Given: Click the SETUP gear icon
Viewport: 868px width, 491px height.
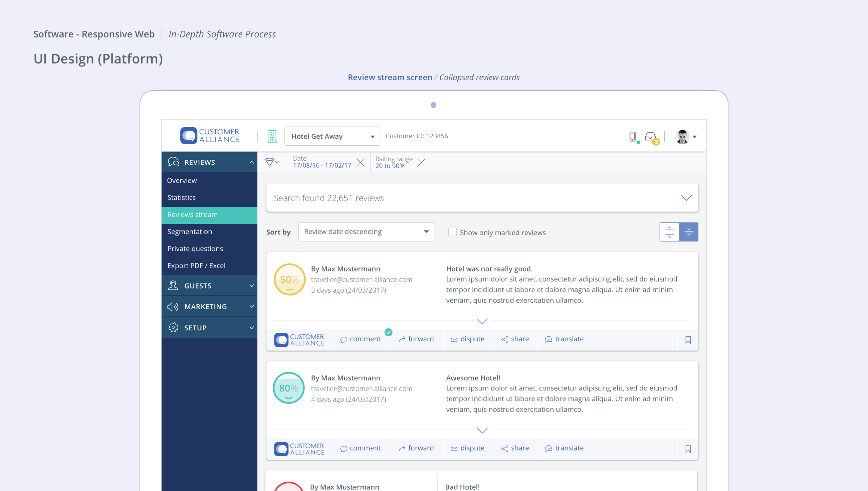Looking at the screenshot, I should [x=173, y=327].
